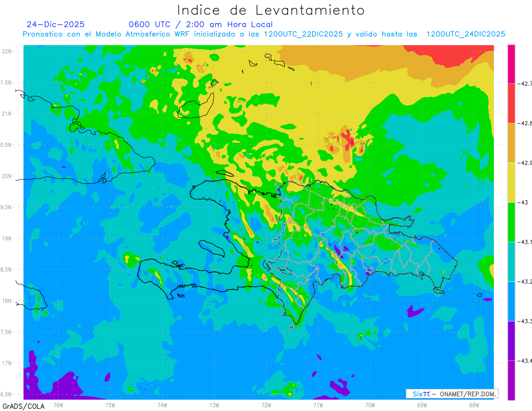Click the '69W' longitude label

(x=422, y=405)
